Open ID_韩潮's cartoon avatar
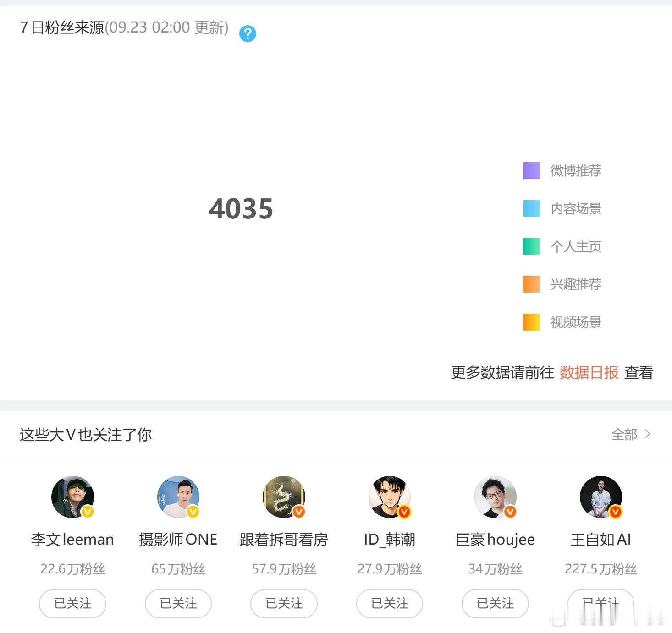The image size is (672, 633). pyautogui.click(x=390, y=497)
